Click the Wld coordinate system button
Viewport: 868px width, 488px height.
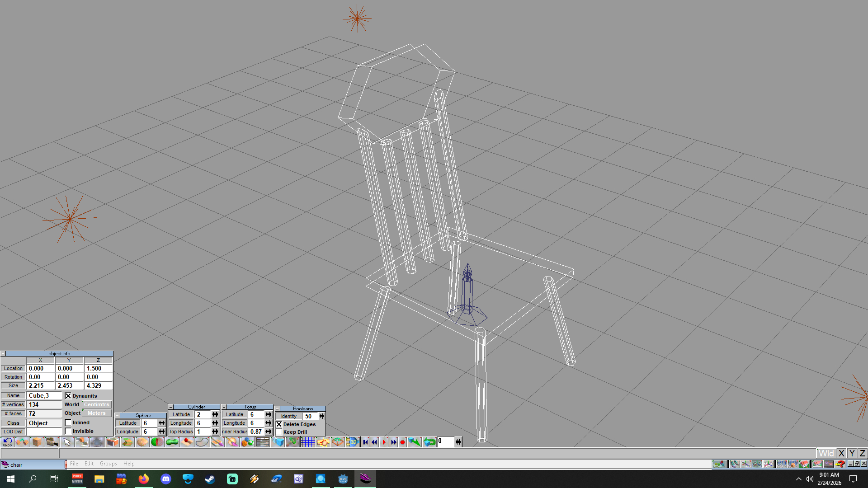point(826,453)
